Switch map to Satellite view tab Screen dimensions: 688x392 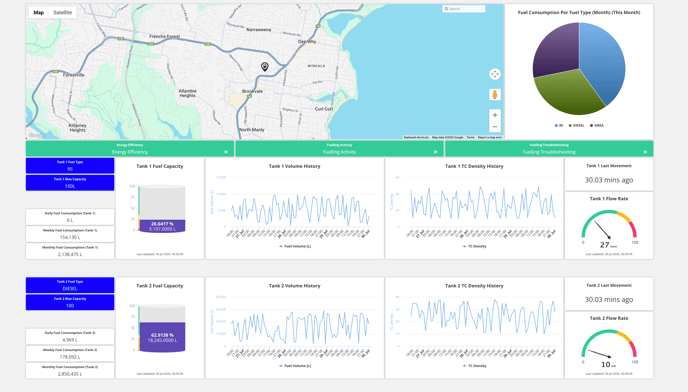tap(62, 12)
